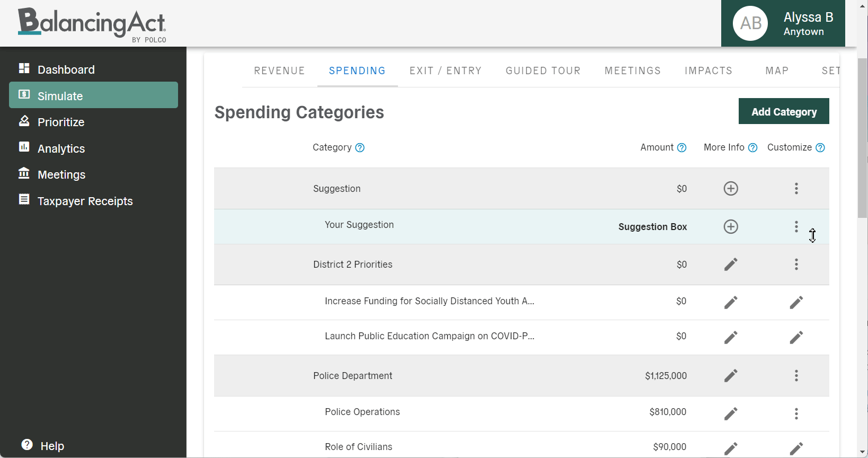Screen dimensions: 868x458
Task: Edit more info for Police Operations
Action: click(x=731, y=413)
